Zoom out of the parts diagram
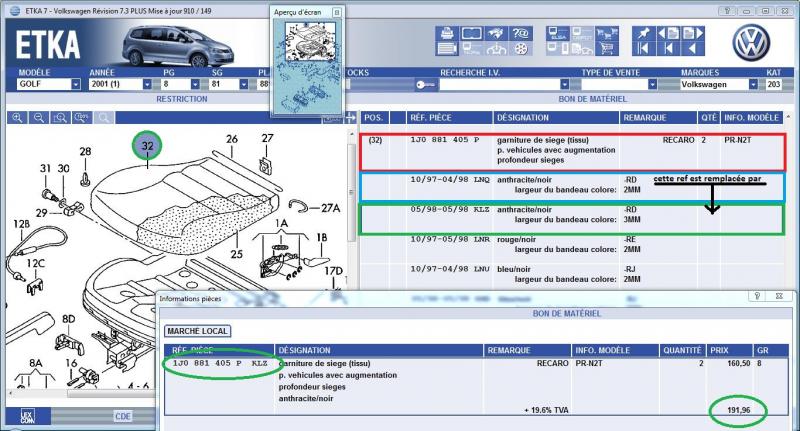800x431 pixels. (x=39, y=118)
